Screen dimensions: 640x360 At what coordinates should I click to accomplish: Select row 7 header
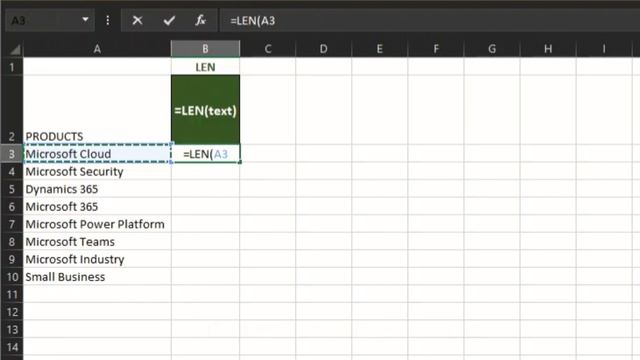click(x=12, y=224)
